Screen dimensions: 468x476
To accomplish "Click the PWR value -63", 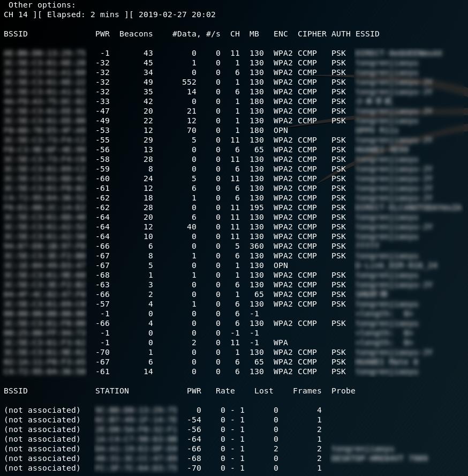I will (102, 285).
